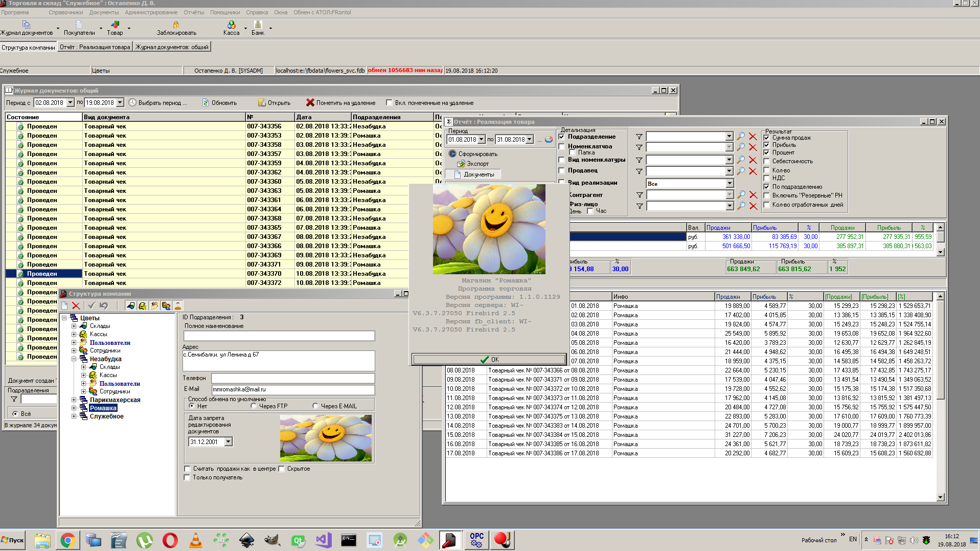980x551 pixels.
Task: Uncheck the Подразделение detail checkbox
Action: pyautogui.click(x=562, y=137)
